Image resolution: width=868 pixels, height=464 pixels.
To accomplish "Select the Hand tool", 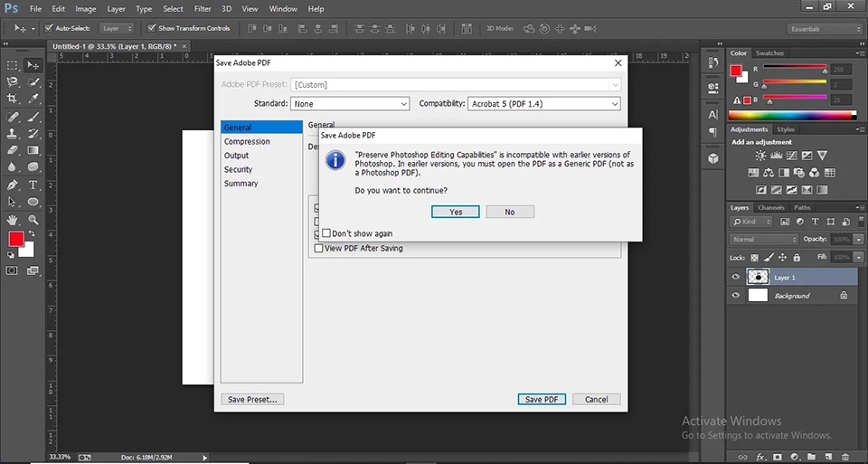I will tap(12, 220).
